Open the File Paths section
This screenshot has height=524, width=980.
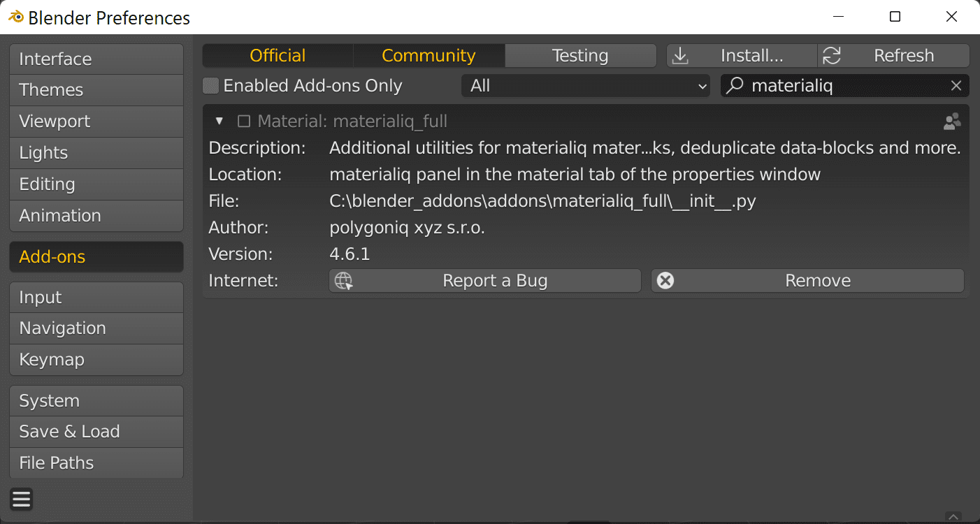[96, 463]
